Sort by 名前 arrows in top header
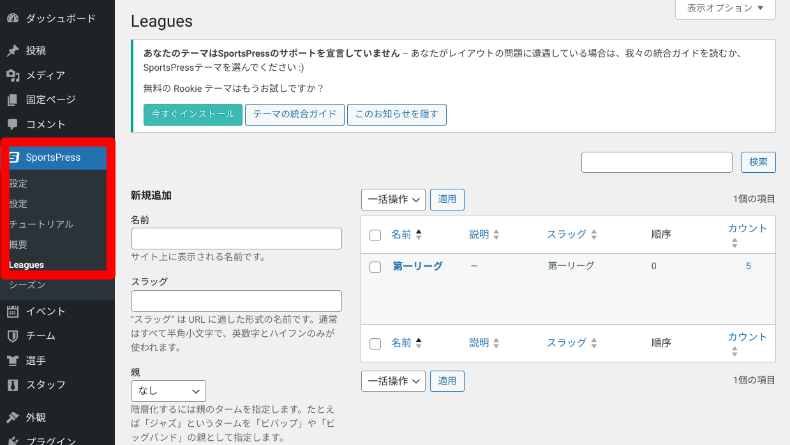 point(419,234)
